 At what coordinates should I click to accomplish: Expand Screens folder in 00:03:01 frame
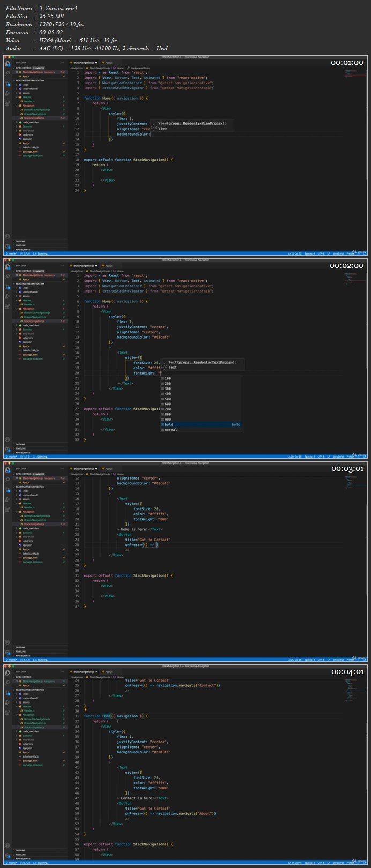40,533
